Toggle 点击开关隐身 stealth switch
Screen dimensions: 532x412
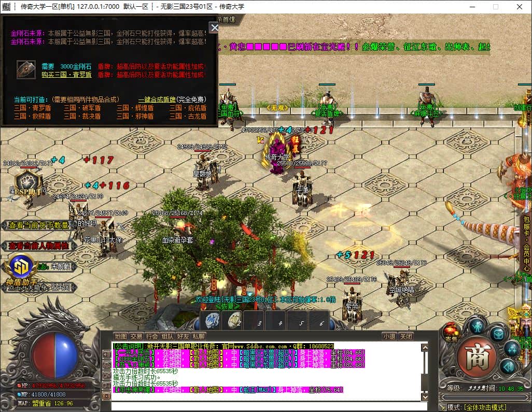pyautogui.click(x=40, y=288)
